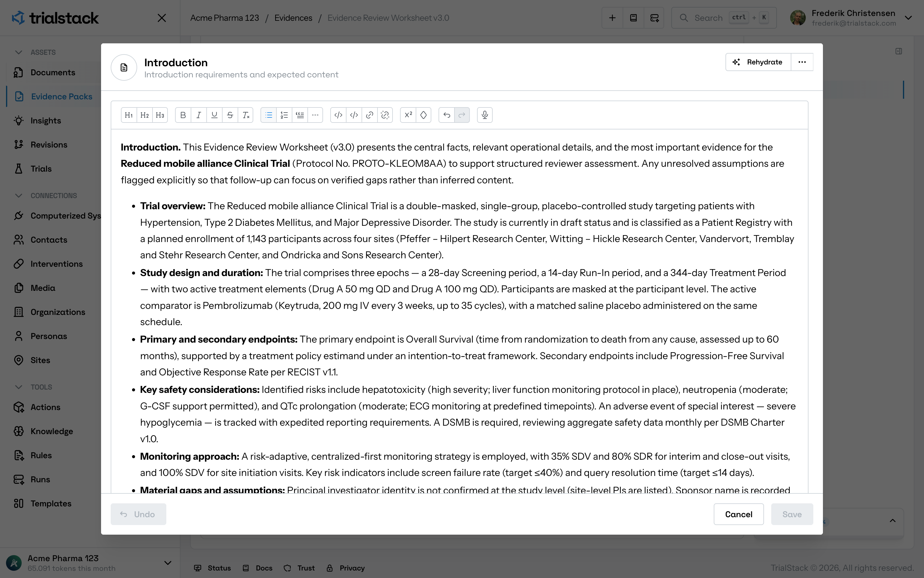
Task: Collapse the Connections section
Action: (x=18, y=196)
